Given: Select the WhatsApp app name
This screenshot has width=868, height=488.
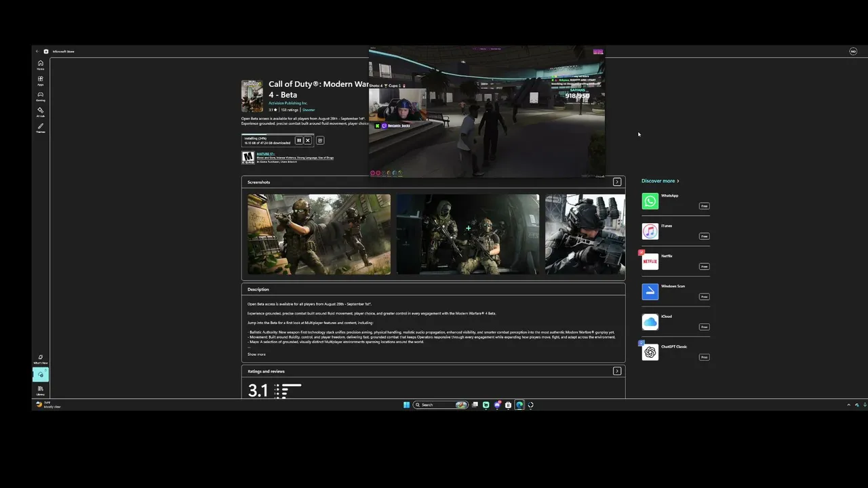Looking at the screenshot, I should [x=669, y=196].
